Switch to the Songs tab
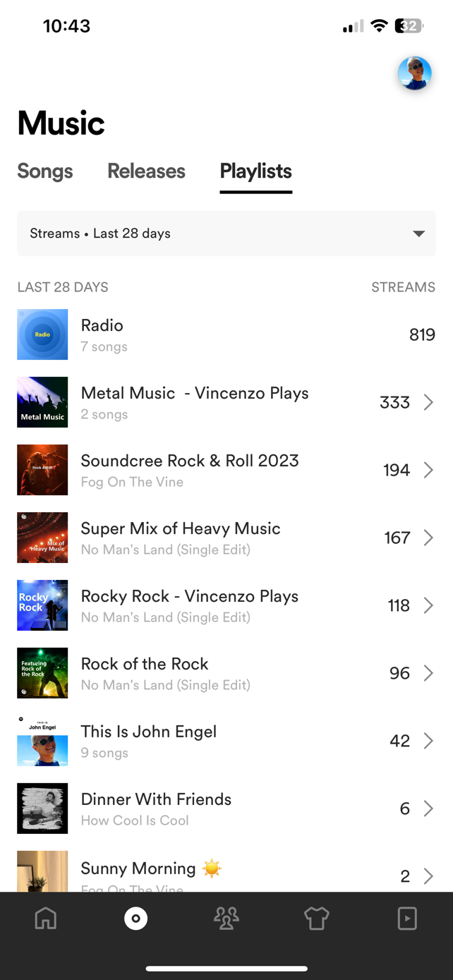453x980 pixels. [x=45, y=171]
